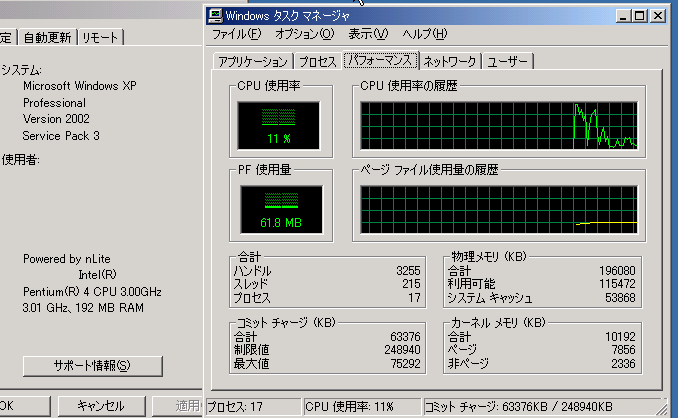Viewport: 678px width, 418px height.
Task: Click the 自動更新 tab in System Properties
Action: click(47, 38)
